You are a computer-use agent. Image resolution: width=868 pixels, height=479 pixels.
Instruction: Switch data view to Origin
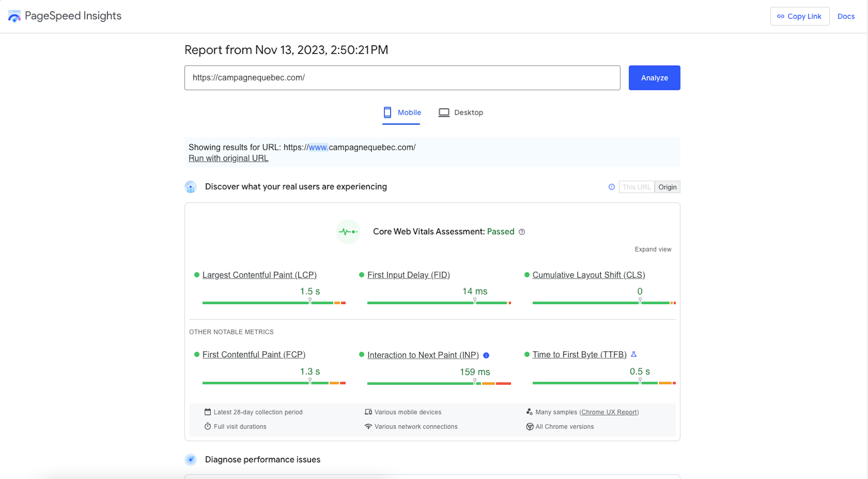667,187
